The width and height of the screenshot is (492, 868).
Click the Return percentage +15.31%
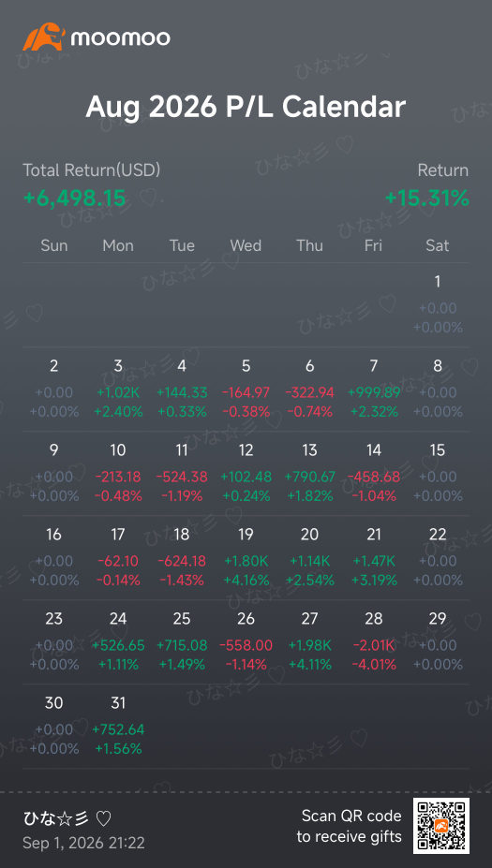(x=426, y=199)
